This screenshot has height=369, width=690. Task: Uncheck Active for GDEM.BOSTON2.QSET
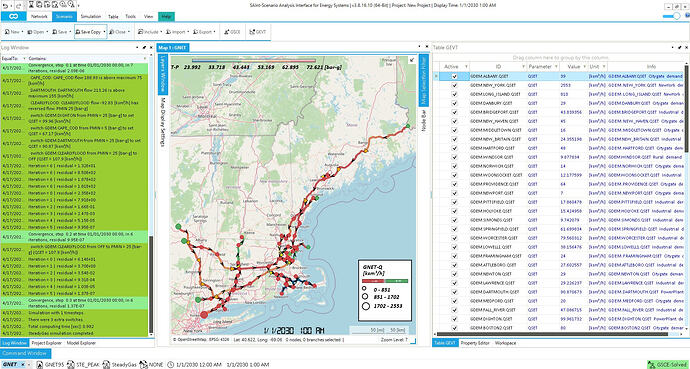point(454,328)
